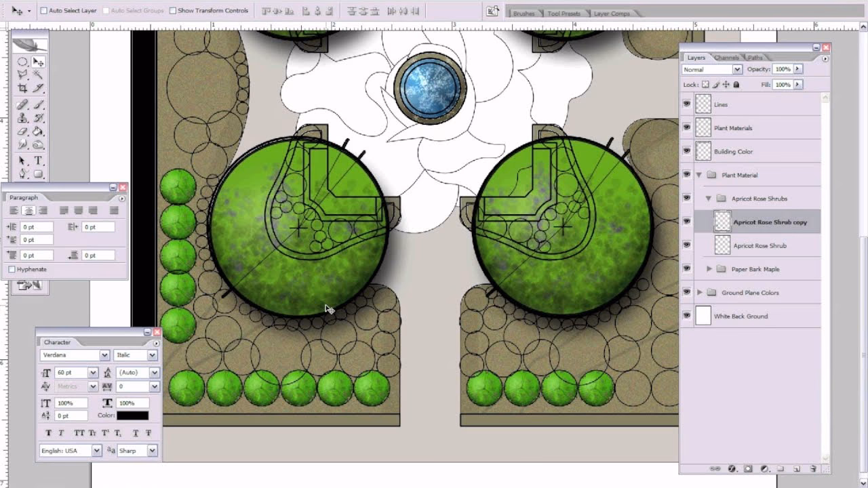Click the Add layer mask icon
This screenshot has height=488, width=868.
[x=748, y=469]
